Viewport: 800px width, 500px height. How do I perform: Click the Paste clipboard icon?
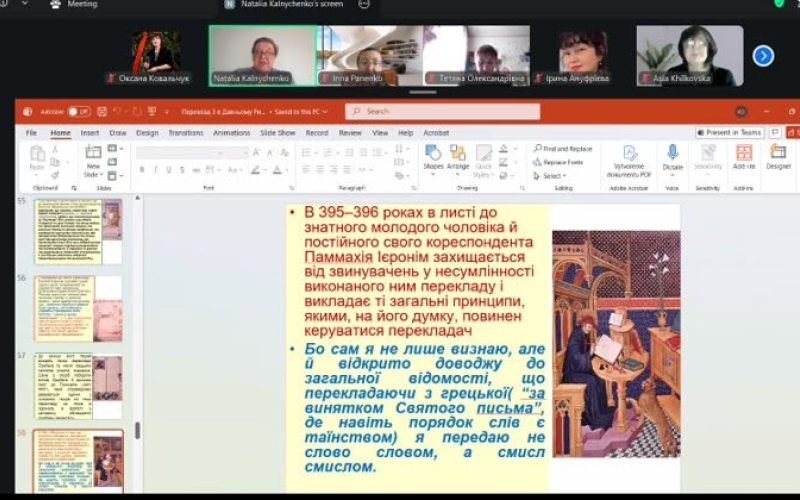tap(37, 154)
